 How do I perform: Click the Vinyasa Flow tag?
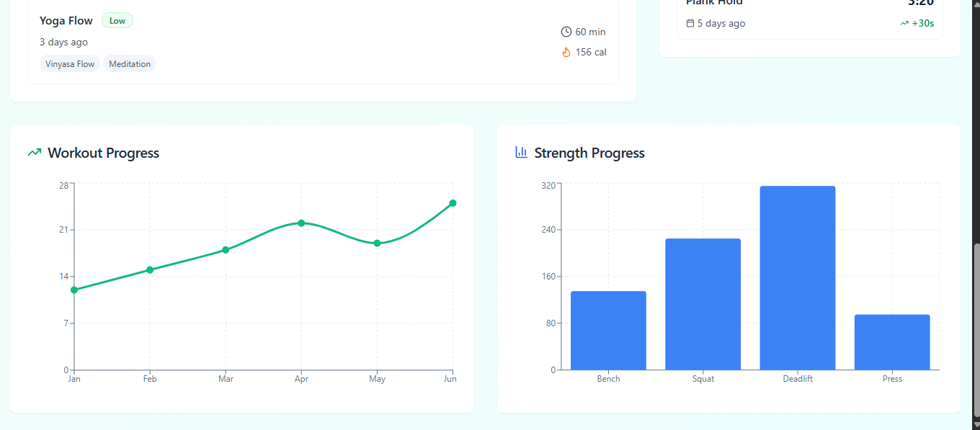pos(70,64)
